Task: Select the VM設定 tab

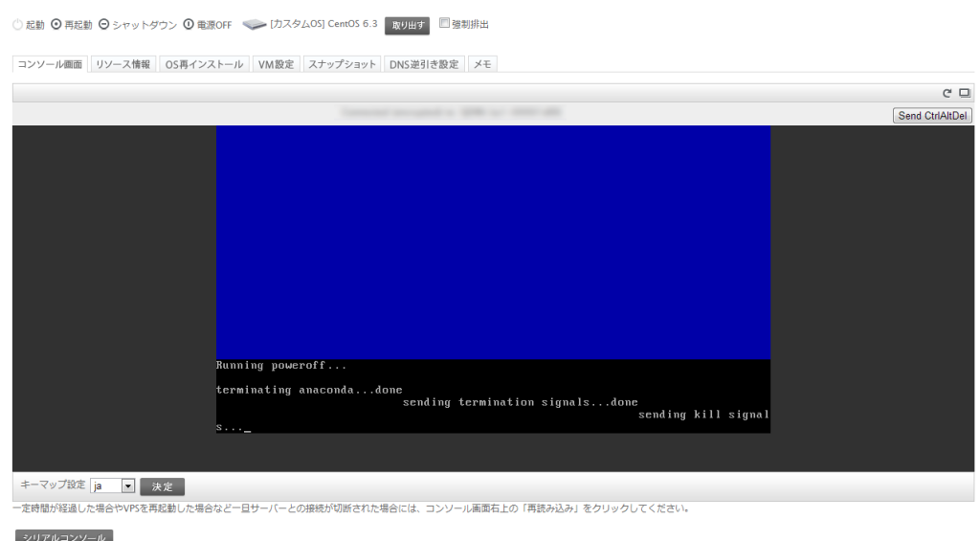Action: tap(278, 63)
